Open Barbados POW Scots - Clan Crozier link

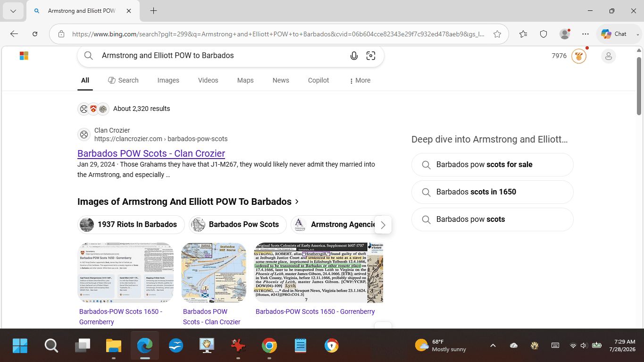pos(151,153)
